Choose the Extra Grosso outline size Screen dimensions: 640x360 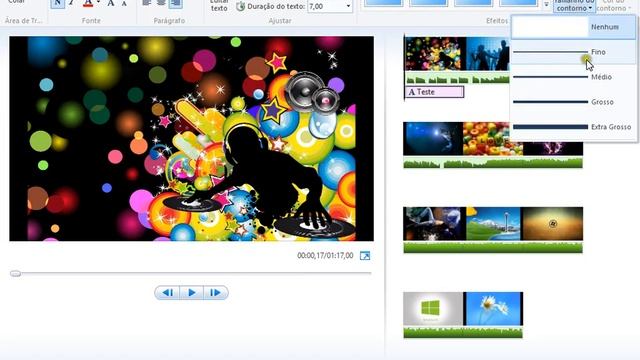tap(573, 127)
